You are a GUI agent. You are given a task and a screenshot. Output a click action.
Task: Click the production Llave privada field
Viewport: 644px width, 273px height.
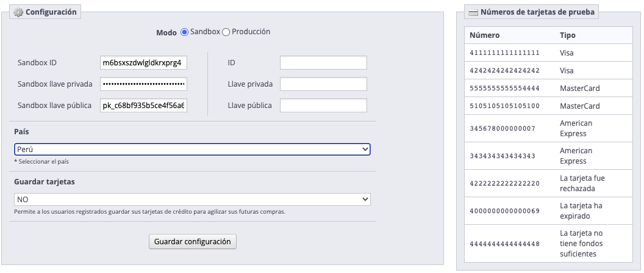tap(323, 84)
